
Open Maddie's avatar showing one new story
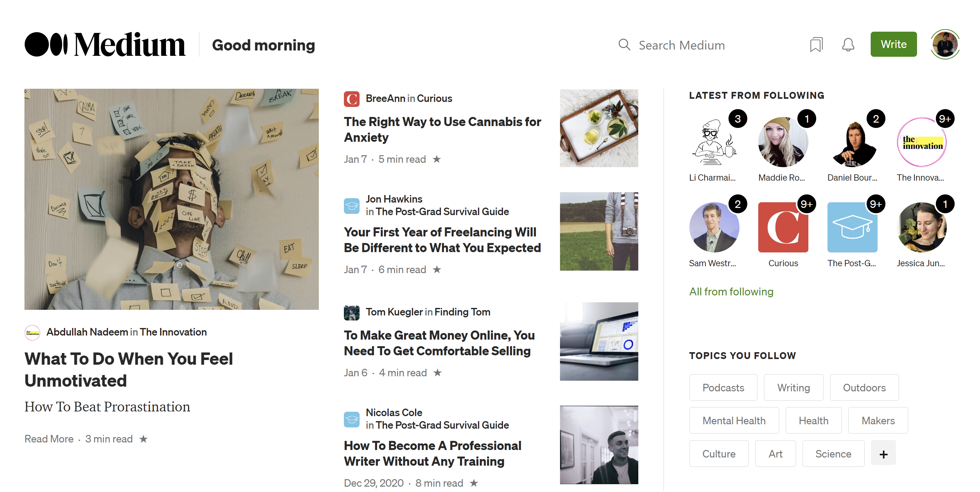click(783, 142)
